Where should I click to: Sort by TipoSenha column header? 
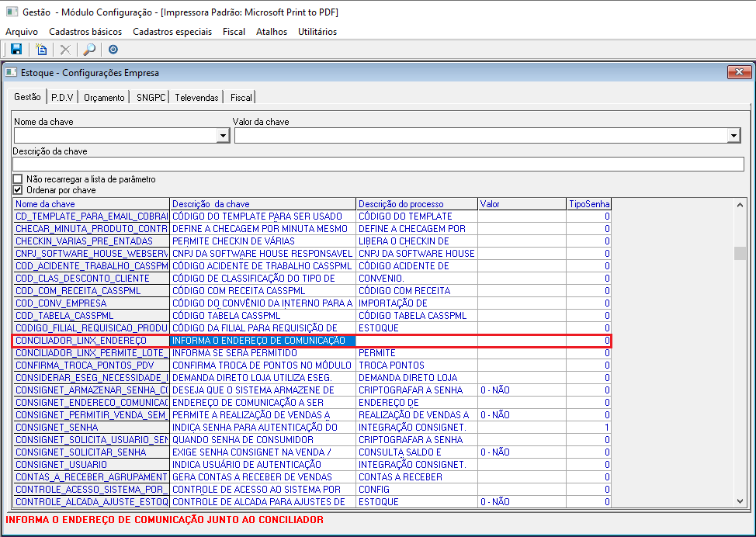588,204
